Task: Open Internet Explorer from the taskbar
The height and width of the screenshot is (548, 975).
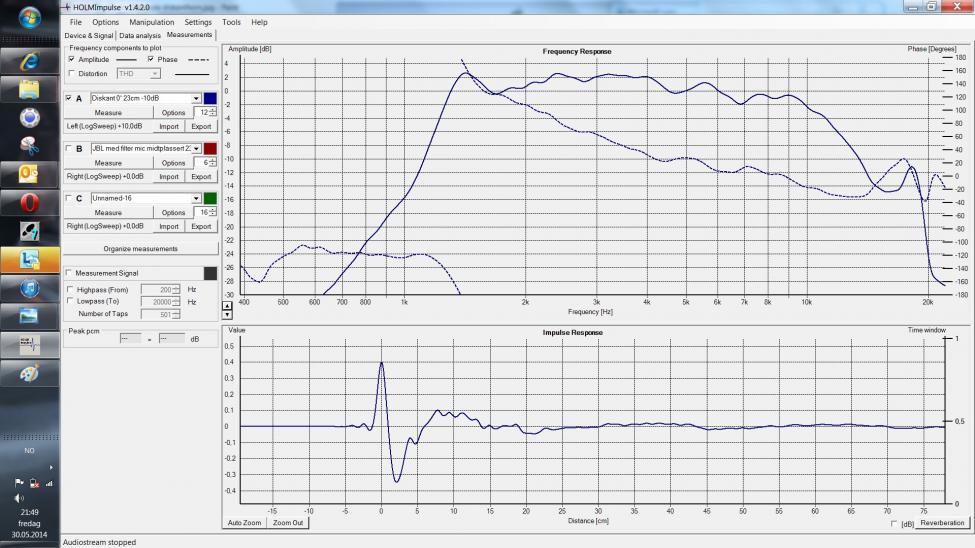Action: 30,60
